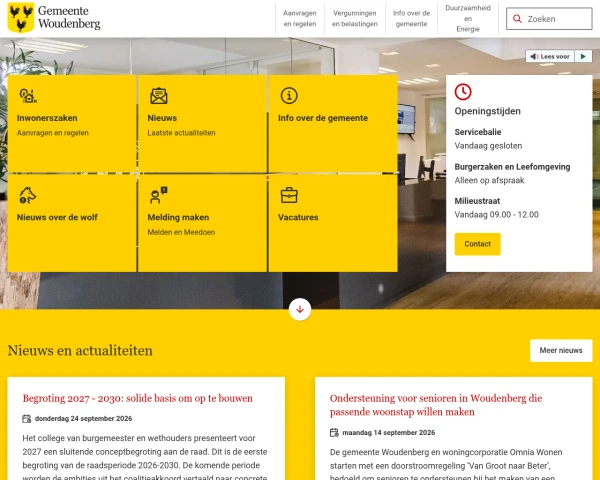
Task: Open Aanvragen en regelen menu
Action: 300,18
